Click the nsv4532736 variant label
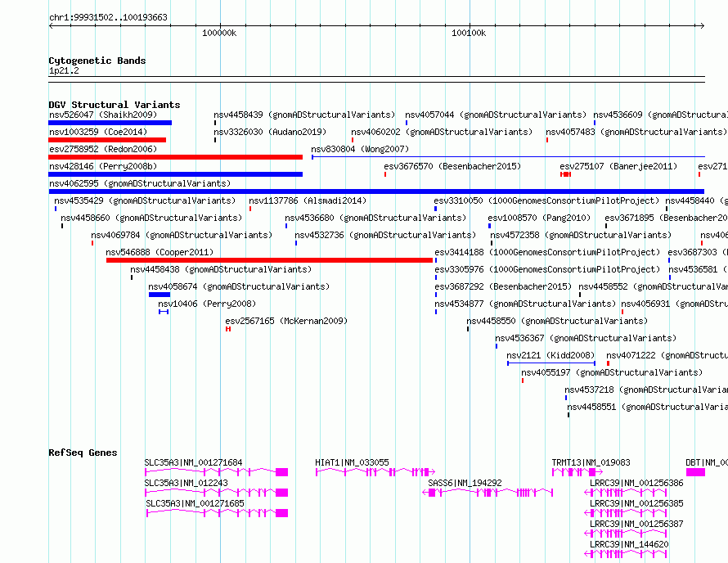The image size is (728, 563). (x=385, y=235)
